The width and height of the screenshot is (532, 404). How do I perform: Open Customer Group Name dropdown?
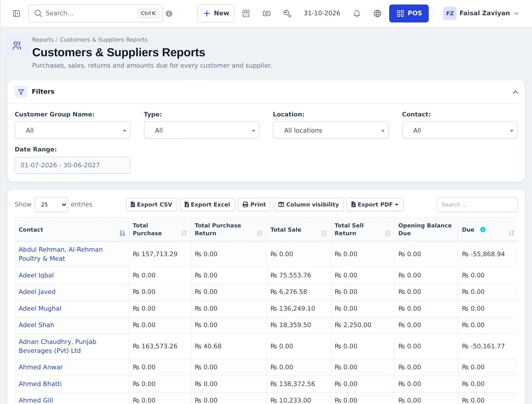coord(72,130)
